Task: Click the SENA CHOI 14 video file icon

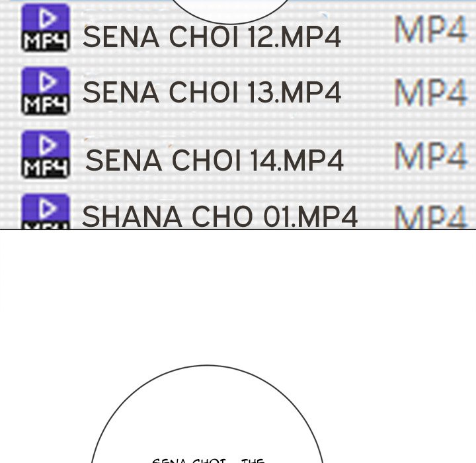Action: coord(45,154)
